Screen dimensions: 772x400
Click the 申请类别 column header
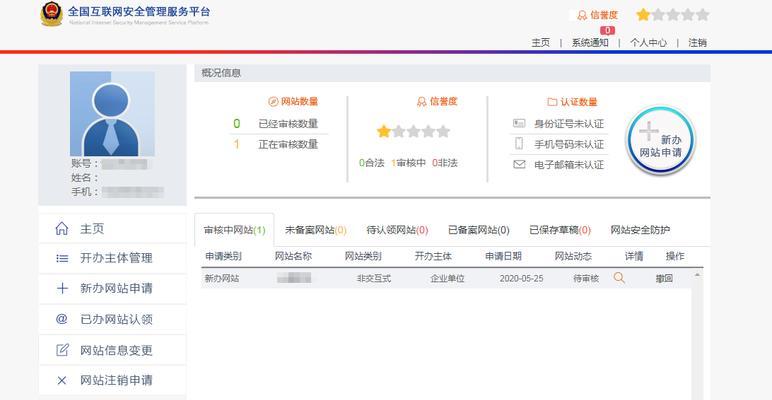[x=224, y=256]
